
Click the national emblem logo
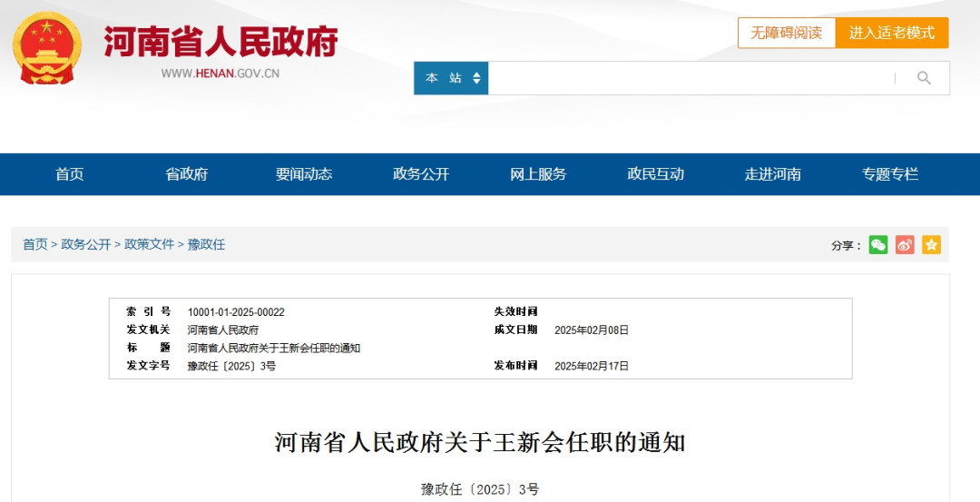[x=47, y=48]
